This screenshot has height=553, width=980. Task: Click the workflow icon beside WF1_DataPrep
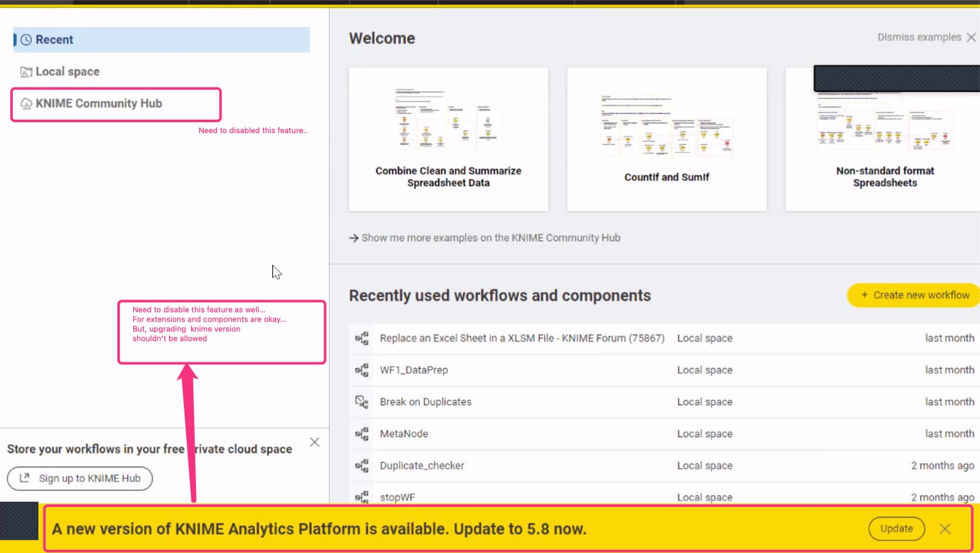362,370
